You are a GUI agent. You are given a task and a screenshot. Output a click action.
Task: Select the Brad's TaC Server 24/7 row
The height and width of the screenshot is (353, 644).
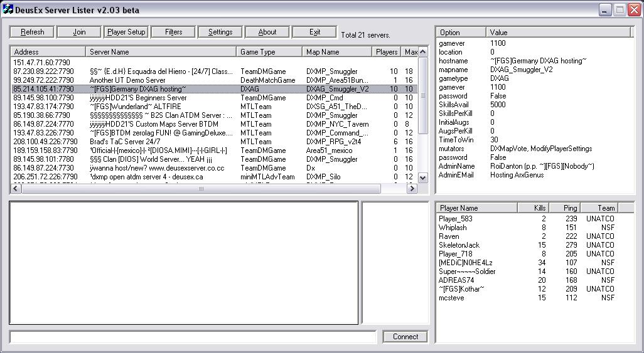point(125,142)
